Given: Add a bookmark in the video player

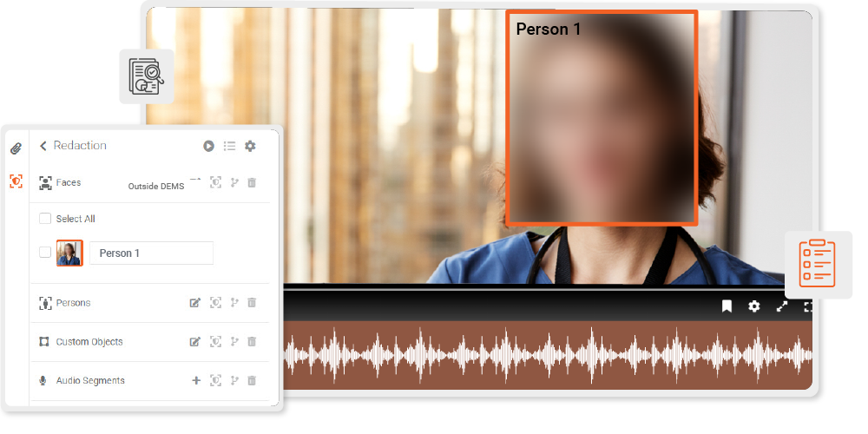Looking at the screenshot, I should (727, 306).
